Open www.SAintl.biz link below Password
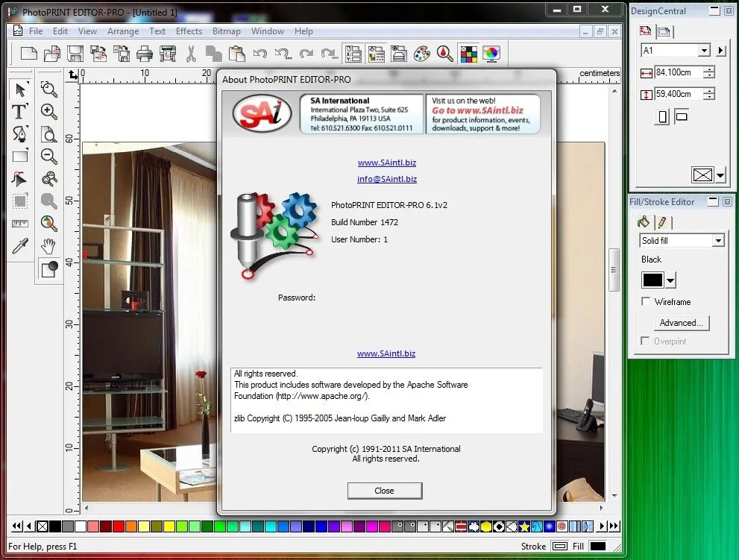739x560 pixels. tap(386, 353)
